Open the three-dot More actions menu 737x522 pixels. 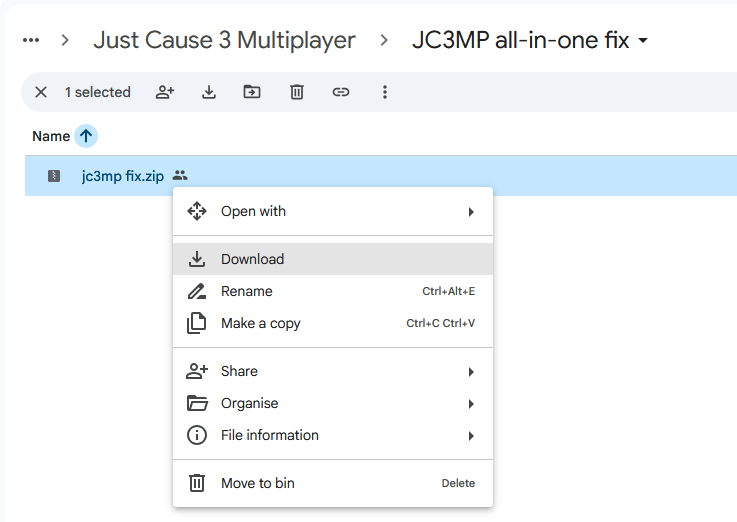click(385, 92)
